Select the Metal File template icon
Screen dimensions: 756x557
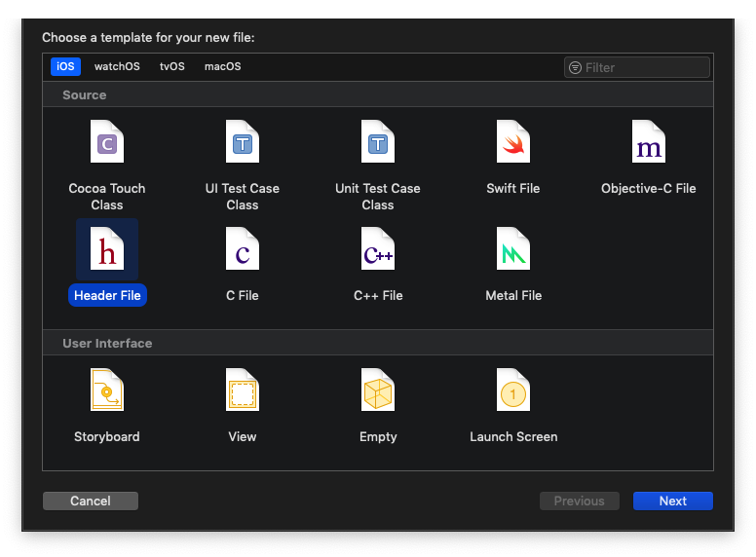click(513, 249)
